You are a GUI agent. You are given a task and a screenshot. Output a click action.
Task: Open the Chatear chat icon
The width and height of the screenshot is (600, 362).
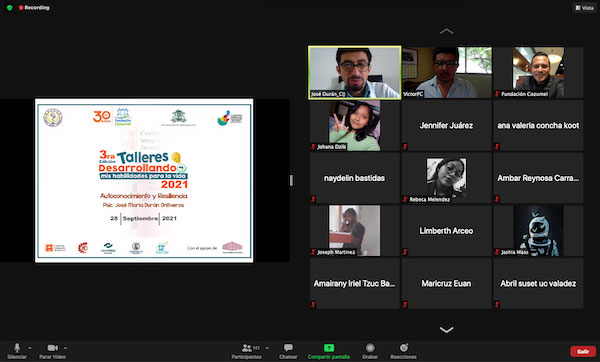point(288,347)
